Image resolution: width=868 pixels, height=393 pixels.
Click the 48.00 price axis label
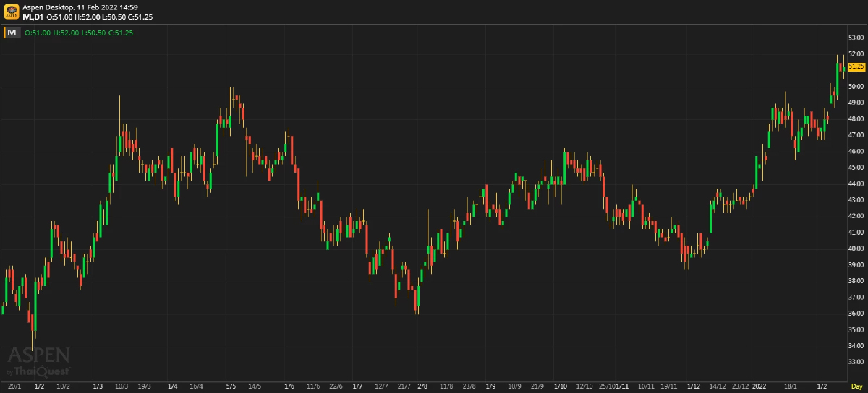(x=856, y=118)
